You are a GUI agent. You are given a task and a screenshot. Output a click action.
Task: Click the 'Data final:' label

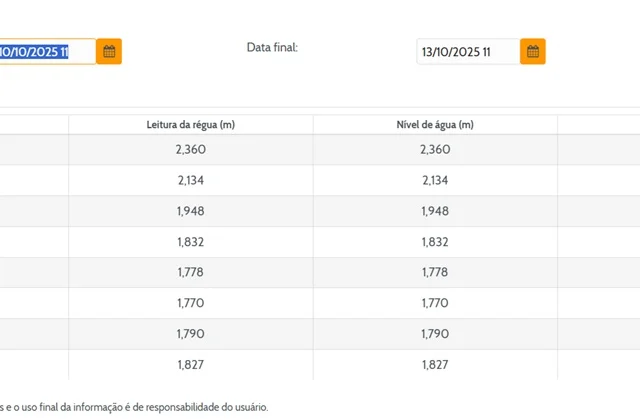coord(272,47)
